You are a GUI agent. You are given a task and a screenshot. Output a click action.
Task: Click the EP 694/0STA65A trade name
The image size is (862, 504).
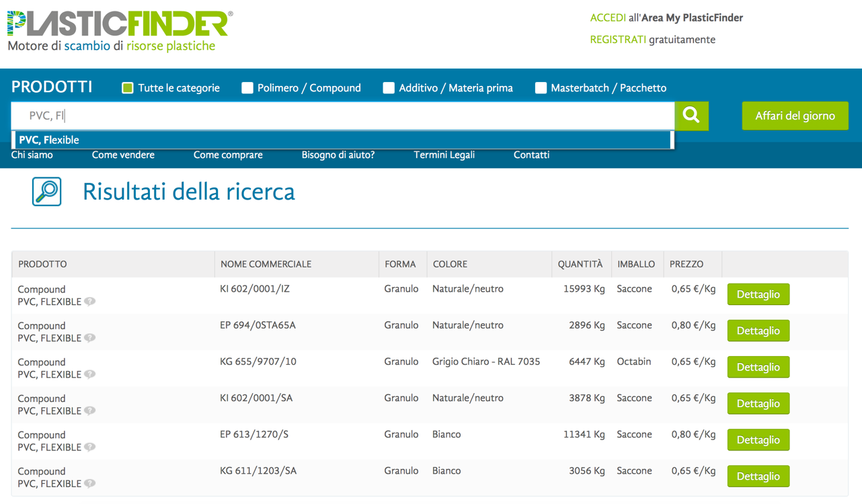tap(258, 325)
